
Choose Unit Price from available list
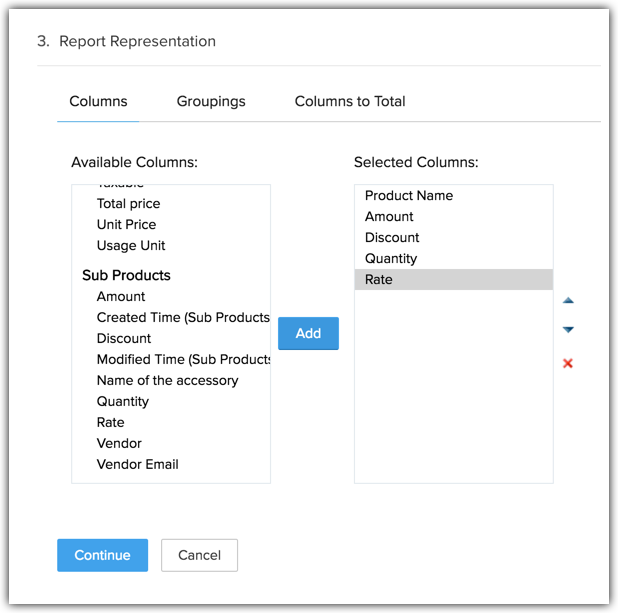coord(126,224)
